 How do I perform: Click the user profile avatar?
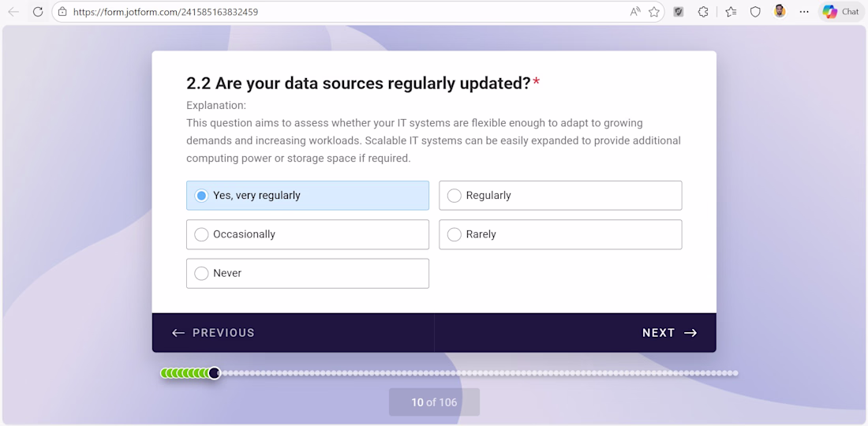click(x=780, y=12)
